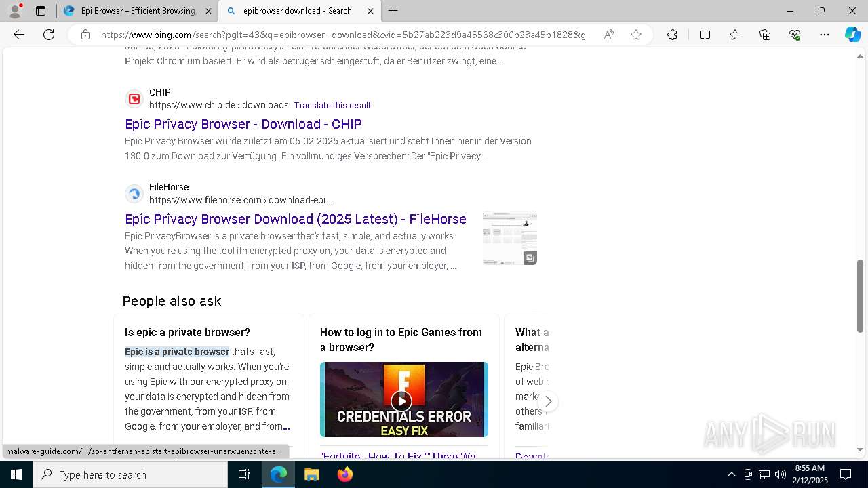
Task: Click scrollbar down arrow
Action: point(861,449)
